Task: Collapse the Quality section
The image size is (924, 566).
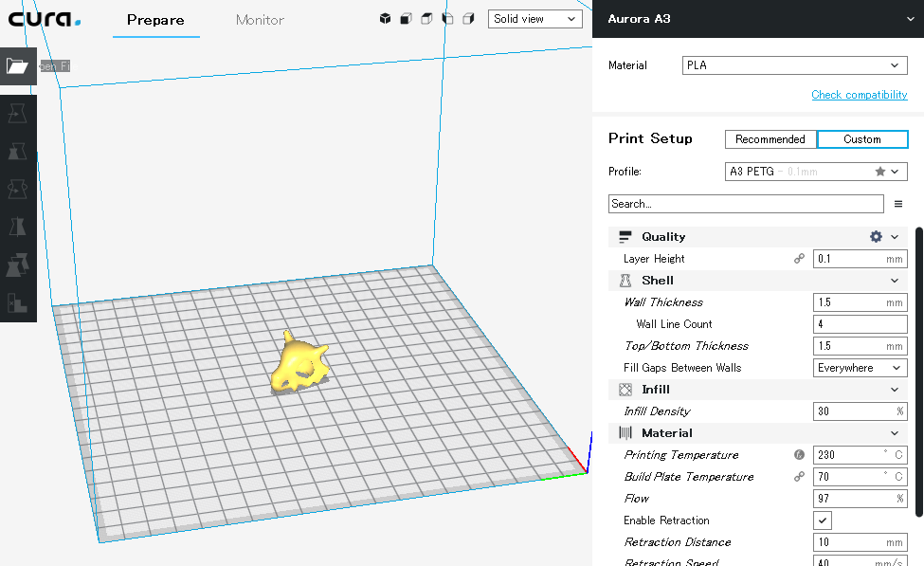Action: 896,236
